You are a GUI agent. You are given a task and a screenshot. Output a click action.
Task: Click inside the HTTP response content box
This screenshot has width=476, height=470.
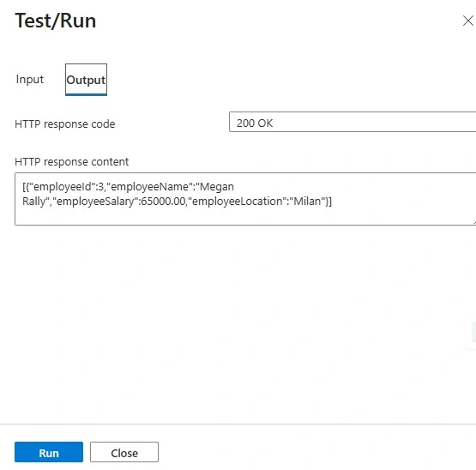245,199
